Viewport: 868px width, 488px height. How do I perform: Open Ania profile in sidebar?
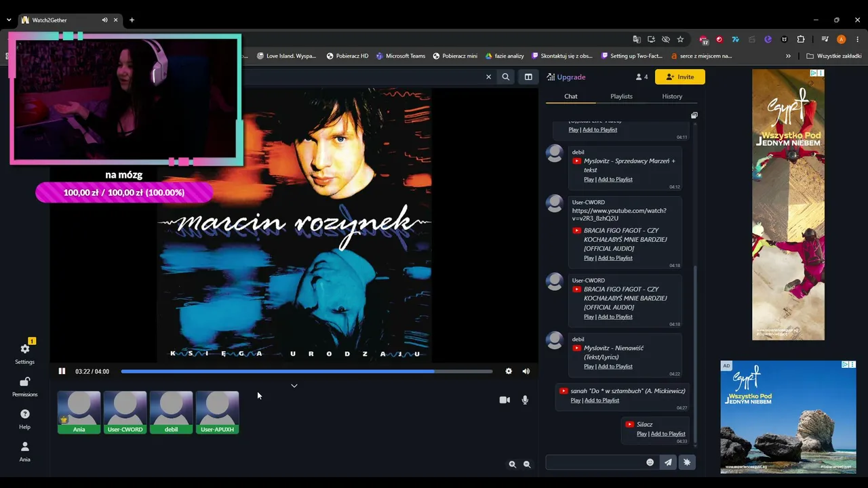click(25, 451)
